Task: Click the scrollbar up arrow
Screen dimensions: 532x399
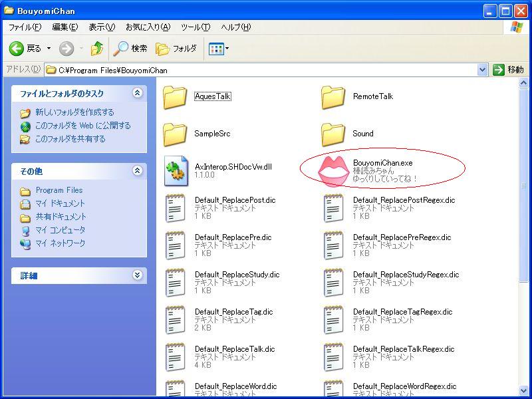Action: tap(523, 82)
